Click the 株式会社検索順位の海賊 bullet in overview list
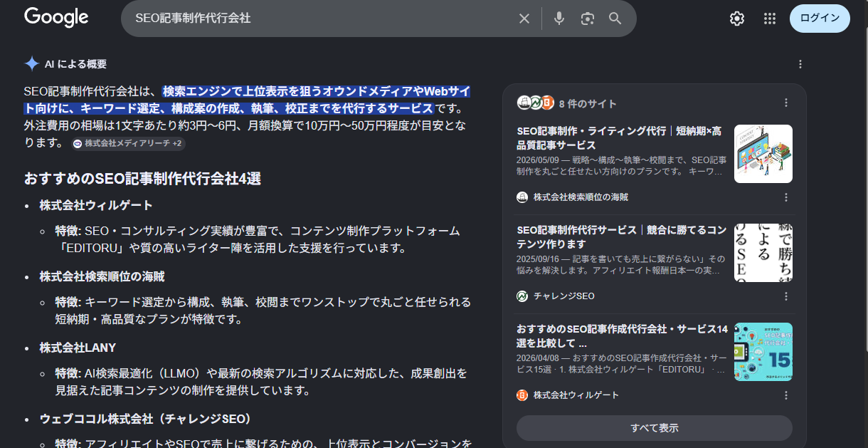The image size is (868, 448). tap(102, 276)
